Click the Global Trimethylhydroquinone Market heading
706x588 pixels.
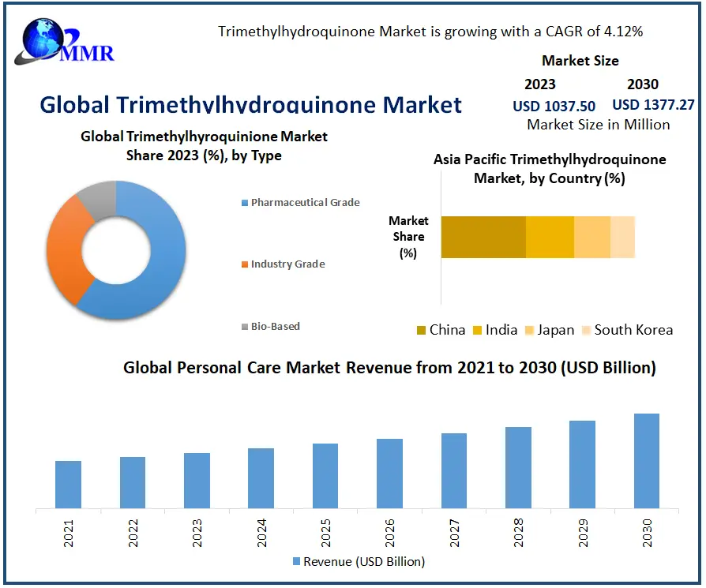(x=250, y=105)
